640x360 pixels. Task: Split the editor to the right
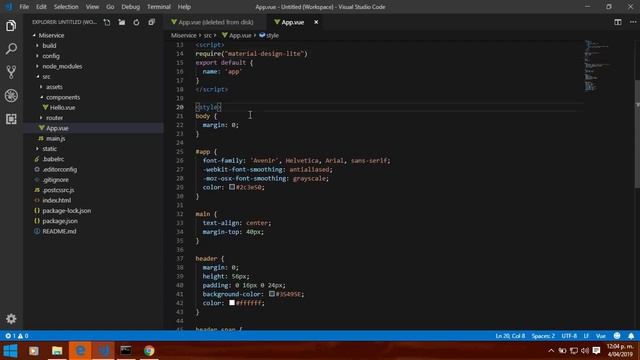(x=618, y=22)
